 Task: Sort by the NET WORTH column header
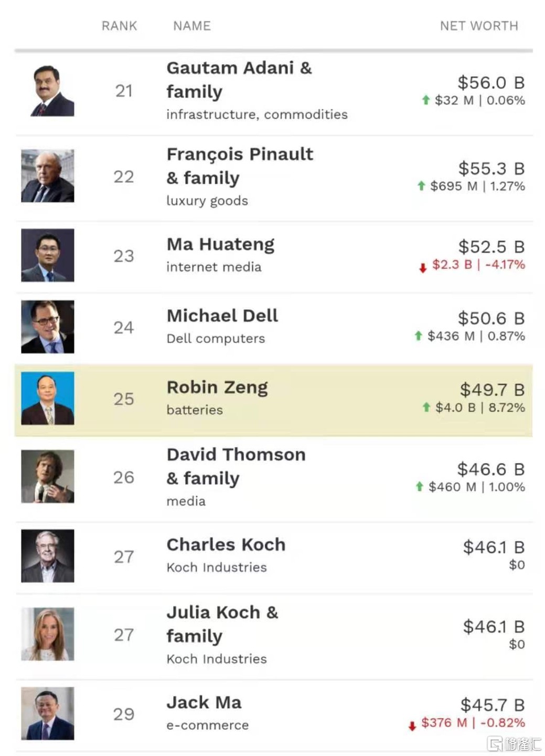click(x=479, y=26)
